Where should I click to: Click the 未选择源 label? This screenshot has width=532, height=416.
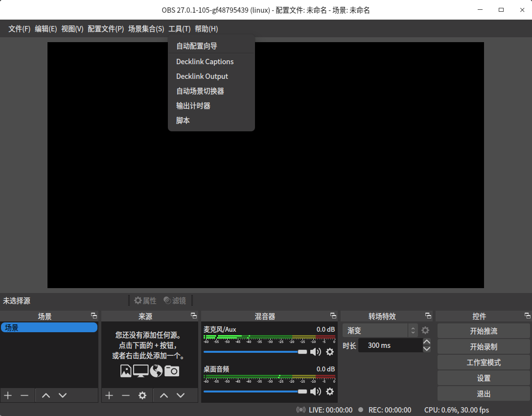click(17, 300)
